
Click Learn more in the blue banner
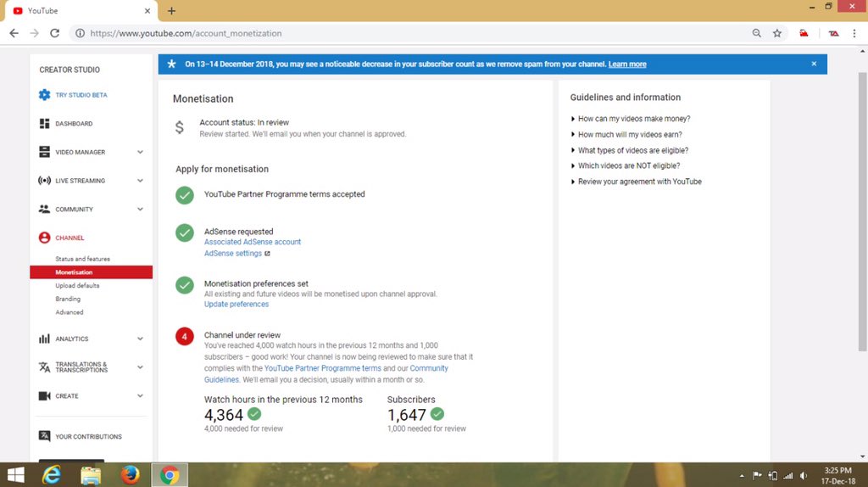[627, 64]
